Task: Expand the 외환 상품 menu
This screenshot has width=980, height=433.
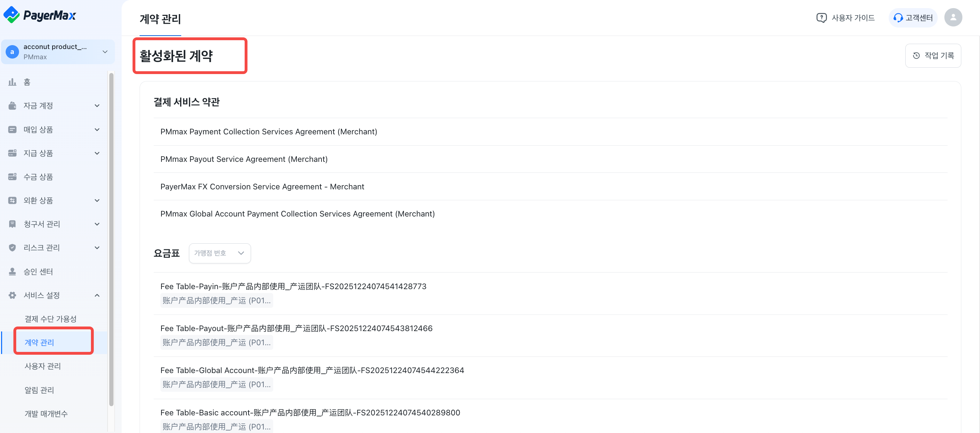Action: coord(97,200)
